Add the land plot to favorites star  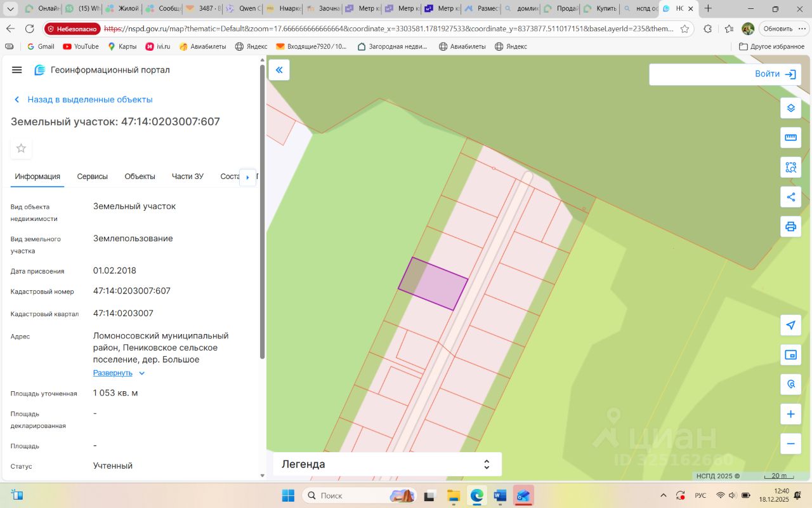[x=21, y=148]
